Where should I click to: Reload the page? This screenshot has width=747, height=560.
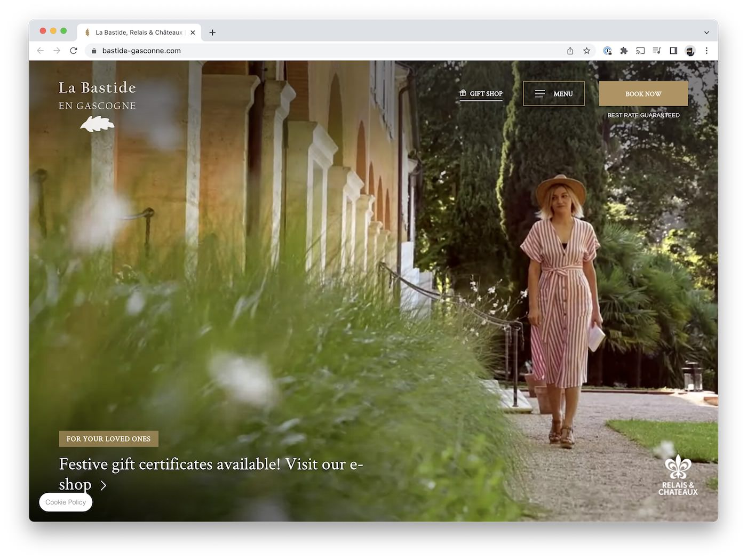click(x=74, y=51)
